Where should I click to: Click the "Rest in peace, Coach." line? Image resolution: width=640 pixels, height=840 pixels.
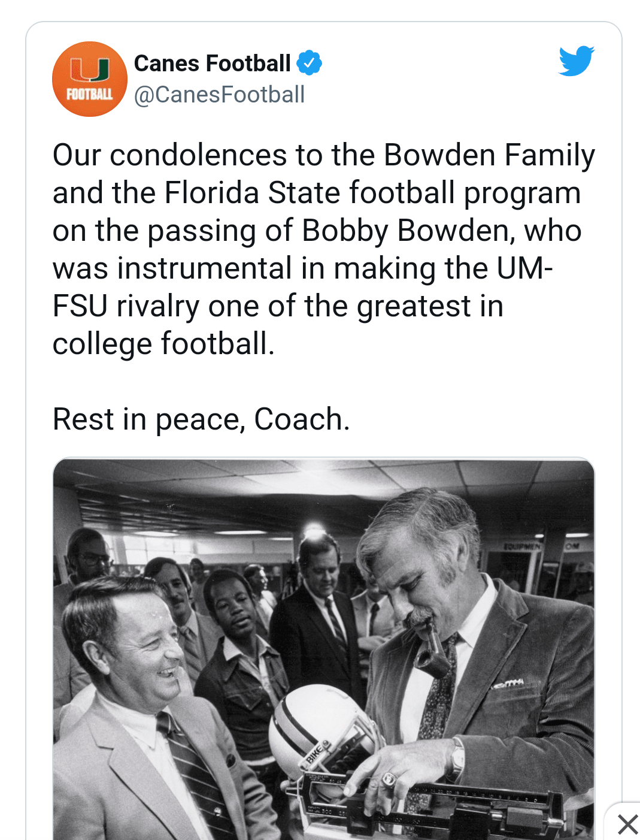coord(201,419)
